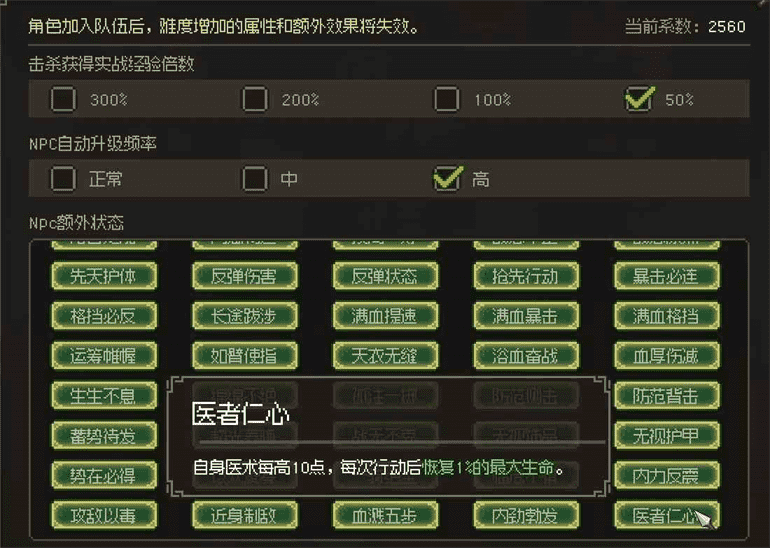
Task: Toggle the 暴击必连 status
Action: (667, 276)
